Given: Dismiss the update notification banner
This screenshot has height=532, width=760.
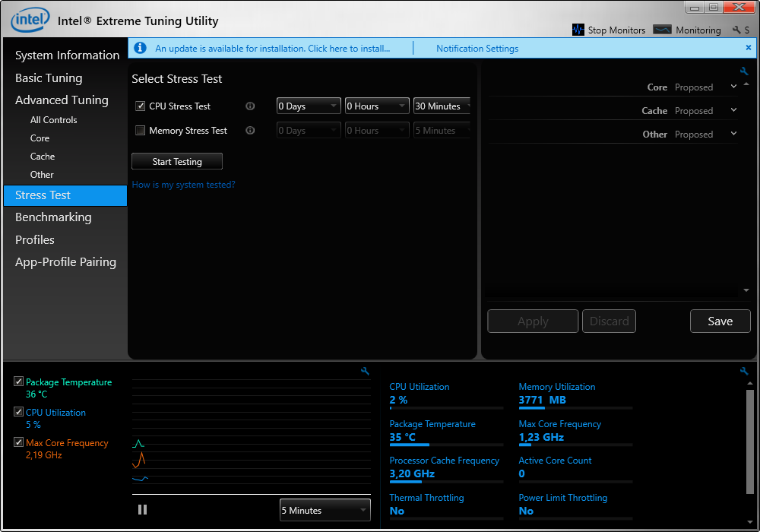Looking at the screenshot, I should pos(749,47).
